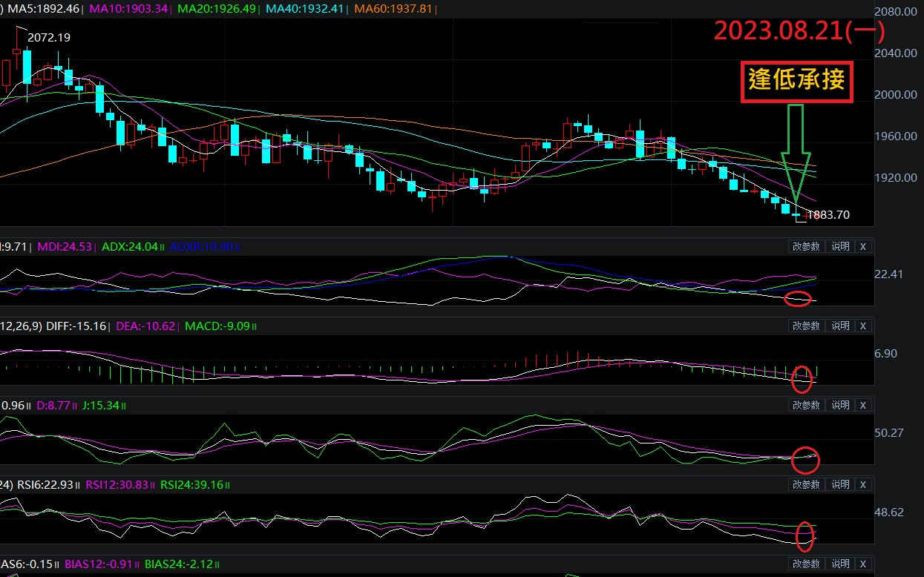Close the MACD indicator panel using its X
This screenshot has height=577, width=924.
coord(862,326)
